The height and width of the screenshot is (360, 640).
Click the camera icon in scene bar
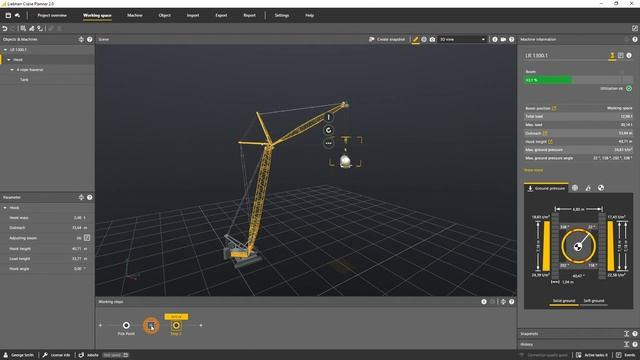pyautogui.click(x=432, y=39)
